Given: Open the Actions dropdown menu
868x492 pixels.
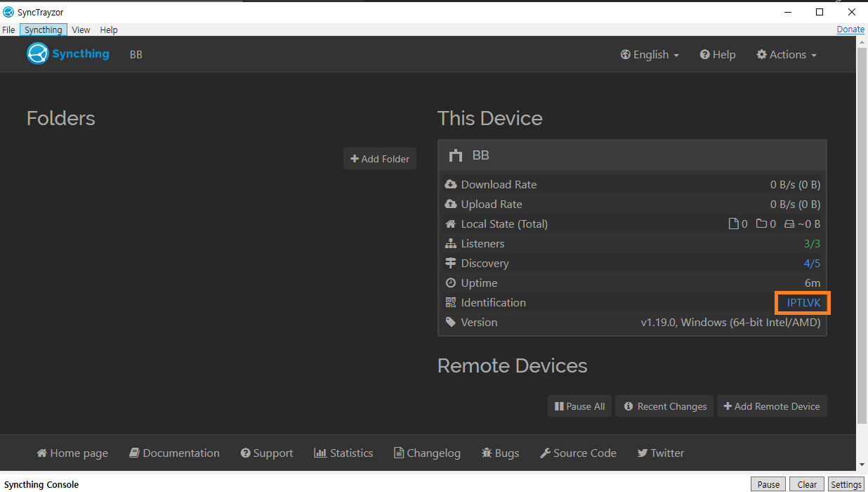Looking at the screenshot, I should coord(787,54).
